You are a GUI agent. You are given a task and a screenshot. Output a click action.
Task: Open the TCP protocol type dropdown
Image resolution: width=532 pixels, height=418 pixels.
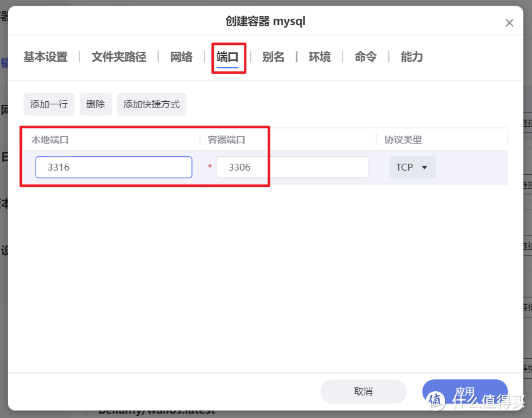pos(412,167)
